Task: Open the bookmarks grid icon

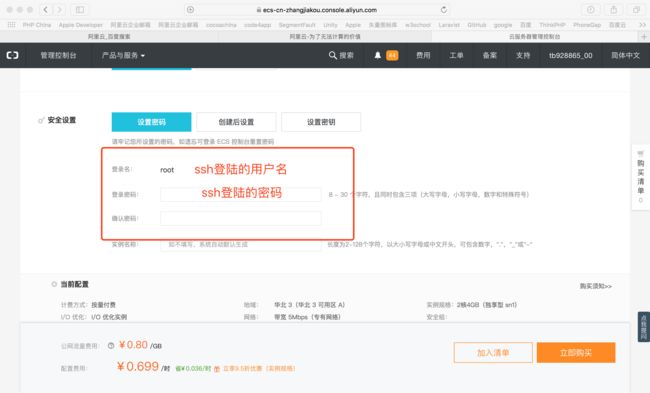Action: [x=12, y=25]
